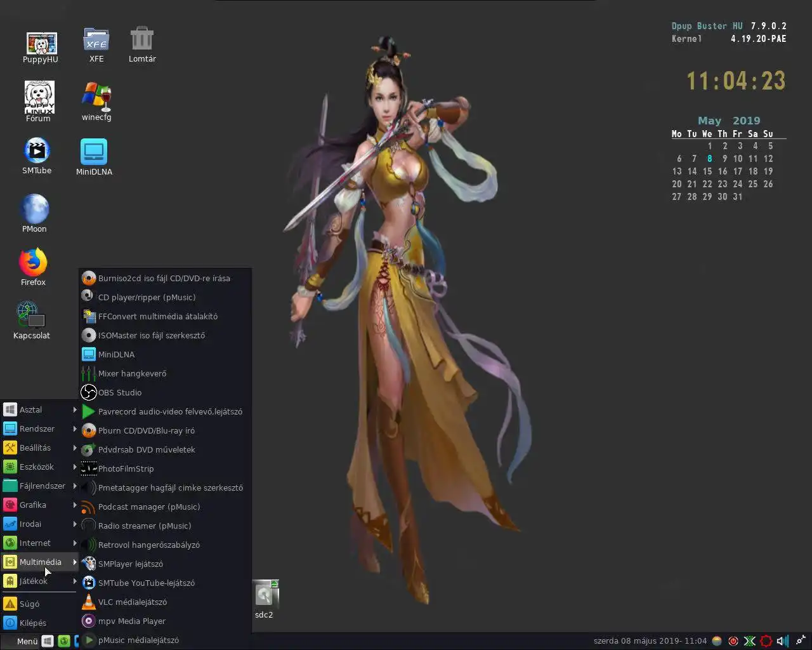Expand the Rendszer submenu
The image size is (812, 650).
tap(40, 429)
